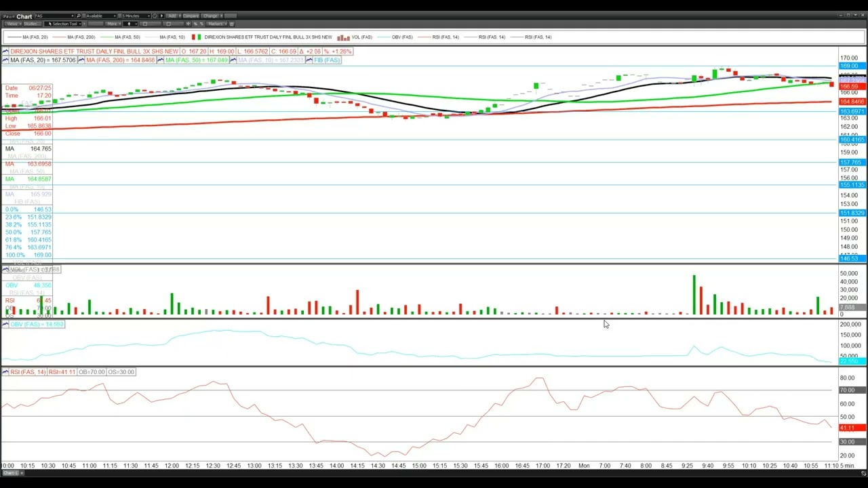Click the 169.00 price marker on axis
Viewport: 868px width, 488px height.
tap(852, 66)
